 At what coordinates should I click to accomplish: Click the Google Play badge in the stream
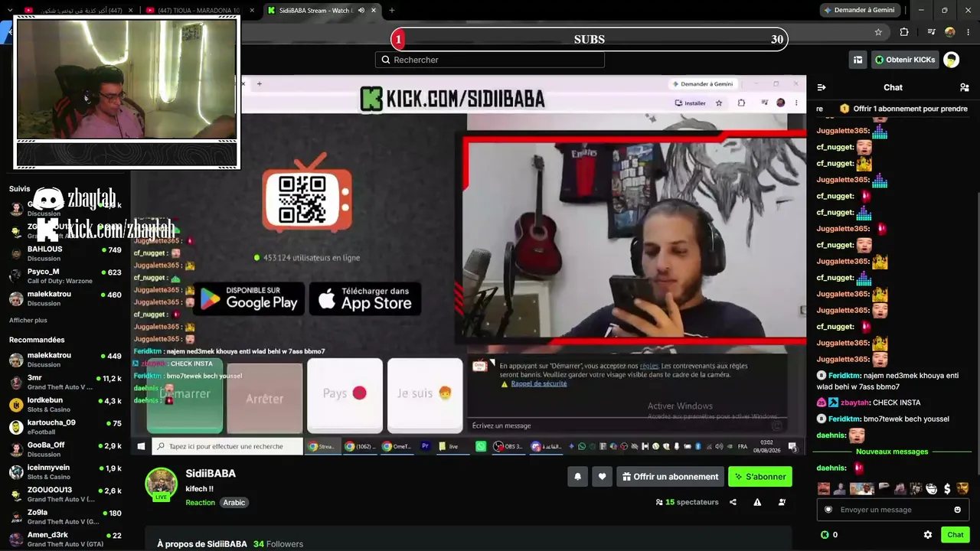(x=249, y=298)
